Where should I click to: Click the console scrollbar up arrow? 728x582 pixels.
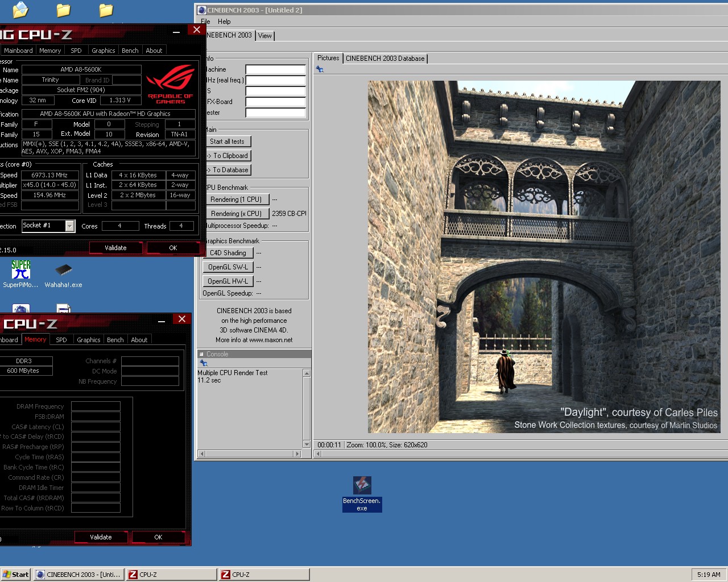307,373
